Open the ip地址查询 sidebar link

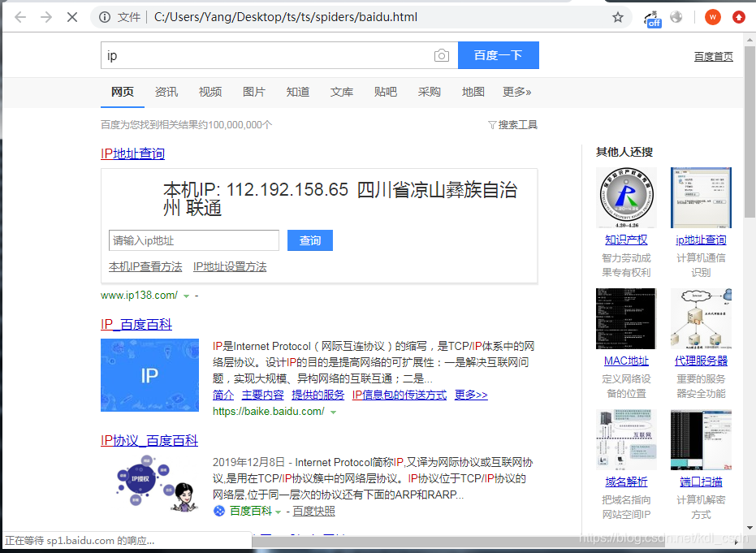701,240
